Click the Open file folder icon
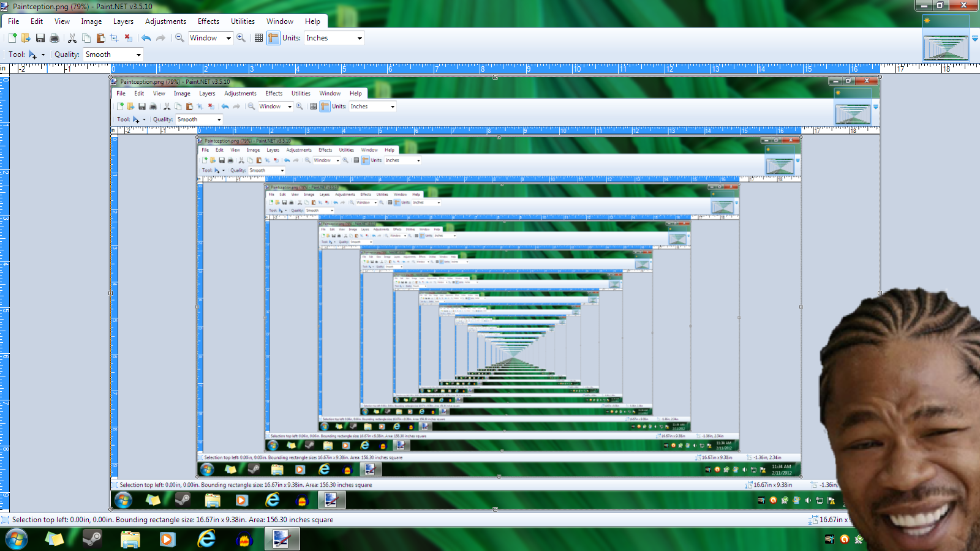 26,38
